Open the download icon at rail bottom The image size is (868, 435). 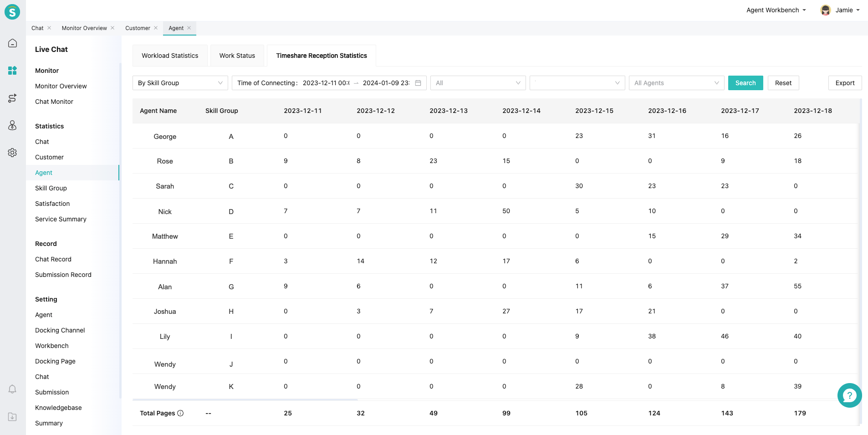tap(13, 417)
